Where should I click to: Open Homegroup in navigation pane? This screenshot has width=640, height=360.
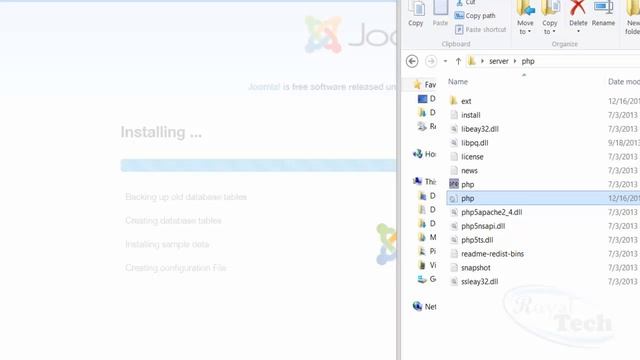pos(430,154)
